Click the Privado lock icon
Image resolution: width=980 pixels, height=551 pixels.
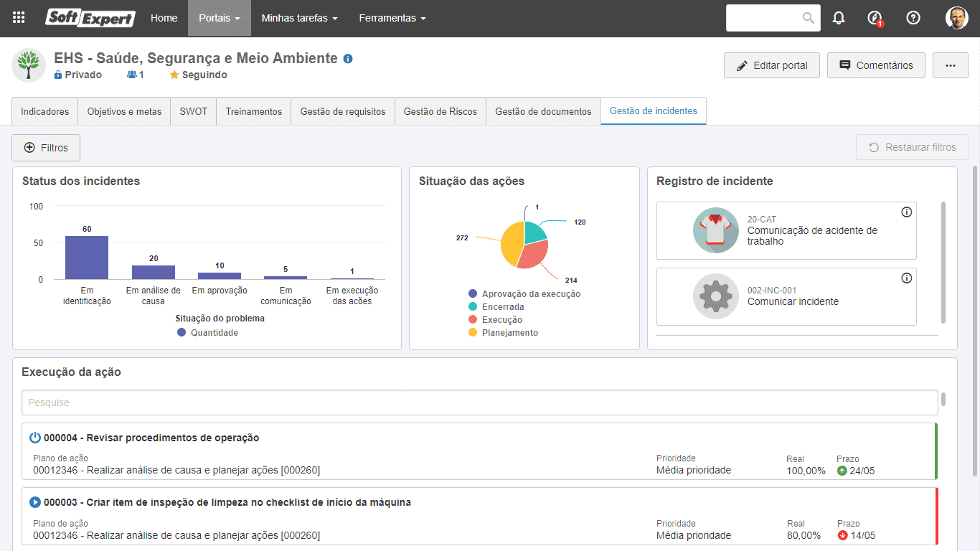(58, 75)
